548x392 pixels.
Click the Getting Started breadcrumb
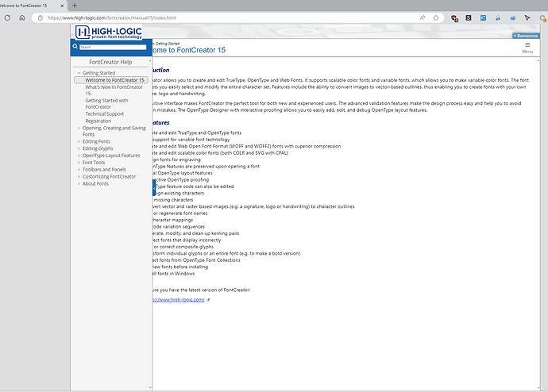167,44
